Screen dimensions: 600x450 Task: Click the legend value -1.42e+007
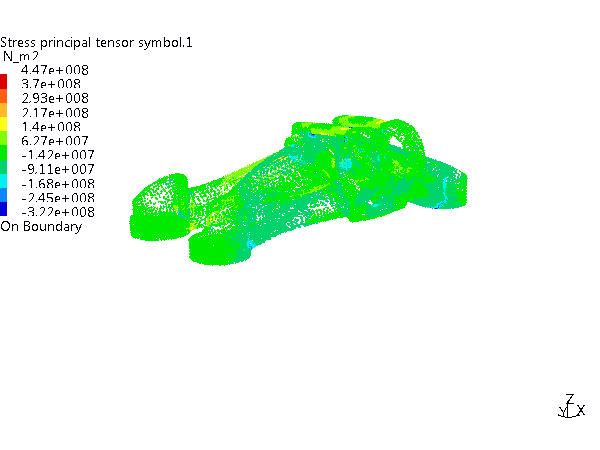point(58,155)
